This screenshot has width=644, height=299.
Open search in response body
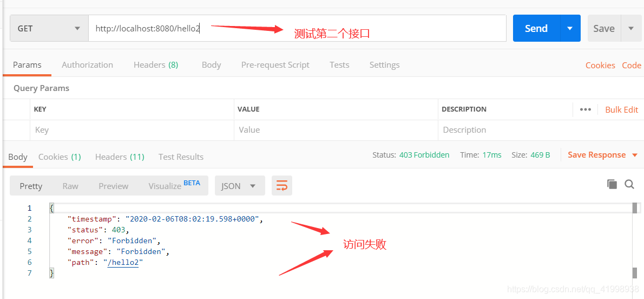tap(629, 184)
